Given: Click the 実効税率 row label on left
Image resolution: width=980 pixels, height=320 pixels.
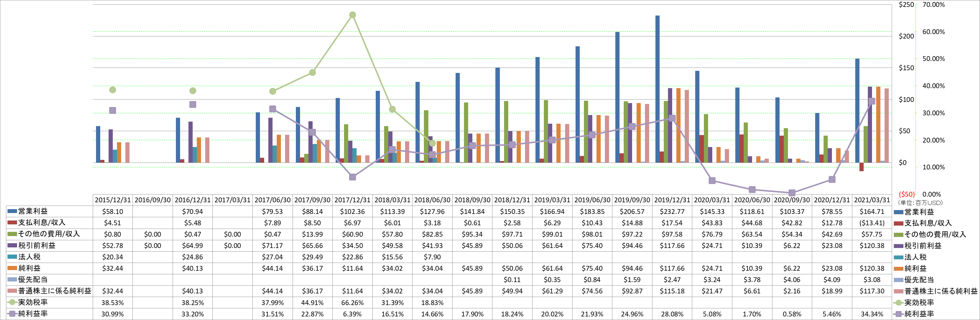Looking at the screenshot, I should [x=33, y=302].
